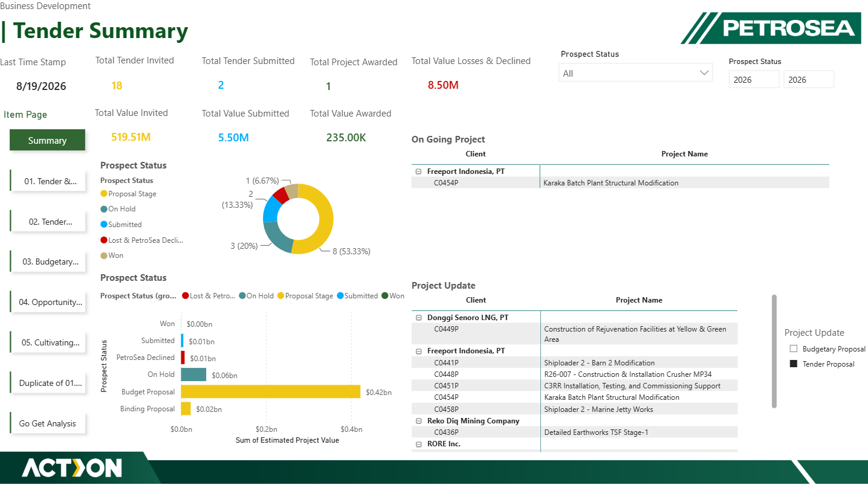Select row C0449P in Project Update
The image size is (868, 488).
click(574, 334)
